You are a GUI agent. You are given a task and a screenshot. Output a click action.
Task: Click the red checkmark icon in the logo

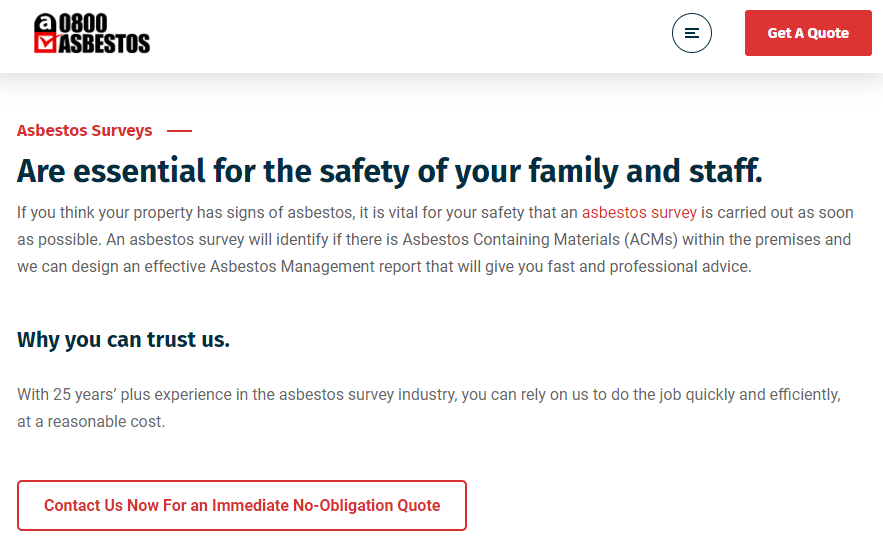pos(46,43)
